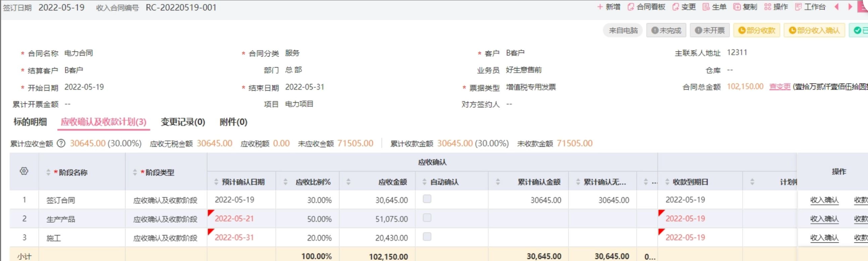Click the 新增 plus icon in toolbar
Image resolution: width=868 pixels, height=261 pixels.
pyautogui.click(x=600, y=7)
